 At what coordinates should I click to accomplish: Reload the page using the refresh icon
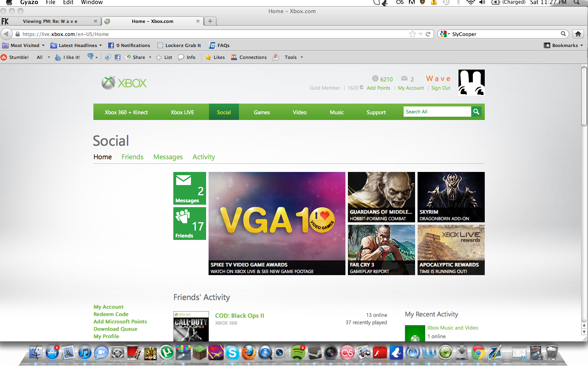[428, 34]
